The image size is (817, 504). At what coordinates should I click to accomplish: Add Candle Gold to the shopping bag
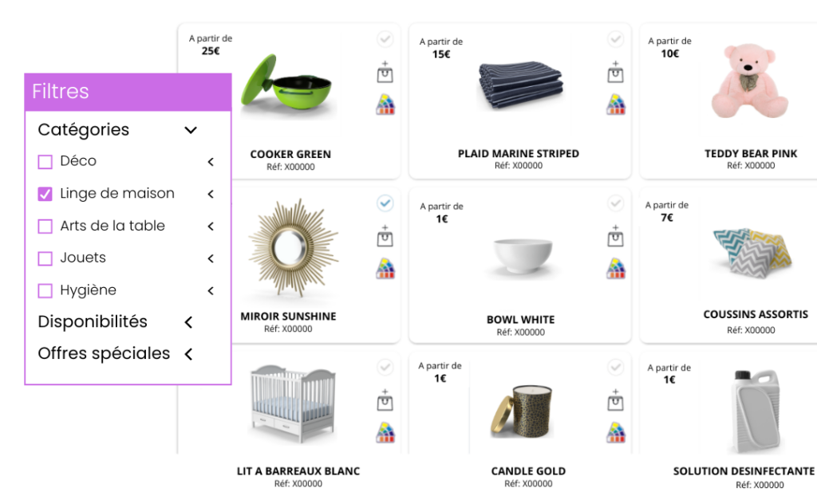pyautogui.click(x=615, y=400)
